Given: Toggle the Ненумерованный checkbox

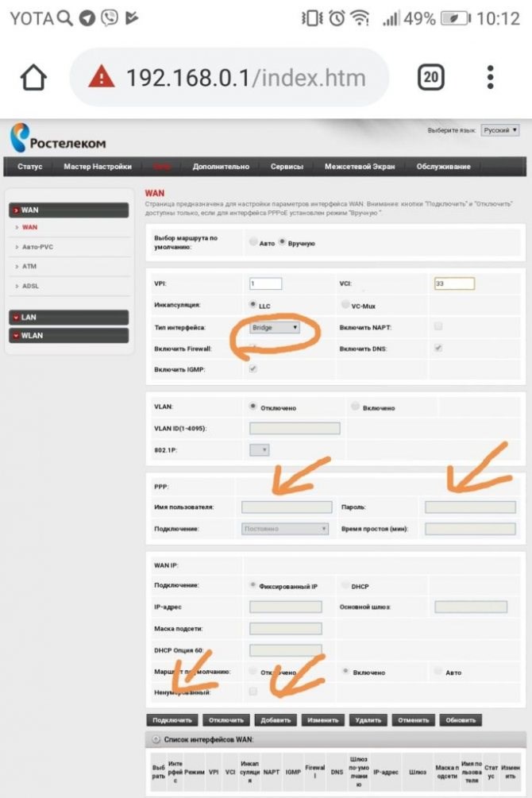Looking at the screenshot, I should (253, 691).
